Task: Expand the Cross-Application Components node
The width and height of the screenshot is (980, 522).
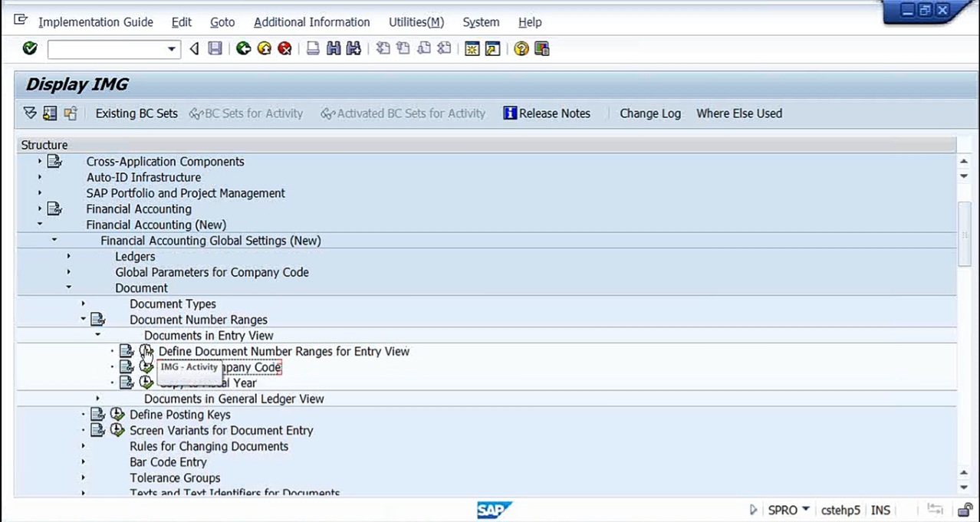Action: pyautogui.click(x=40, y=162)
